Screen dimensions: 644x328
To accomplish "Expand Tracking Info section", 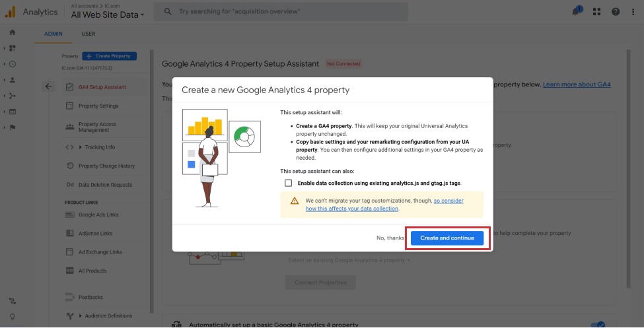I will [81, 147].
